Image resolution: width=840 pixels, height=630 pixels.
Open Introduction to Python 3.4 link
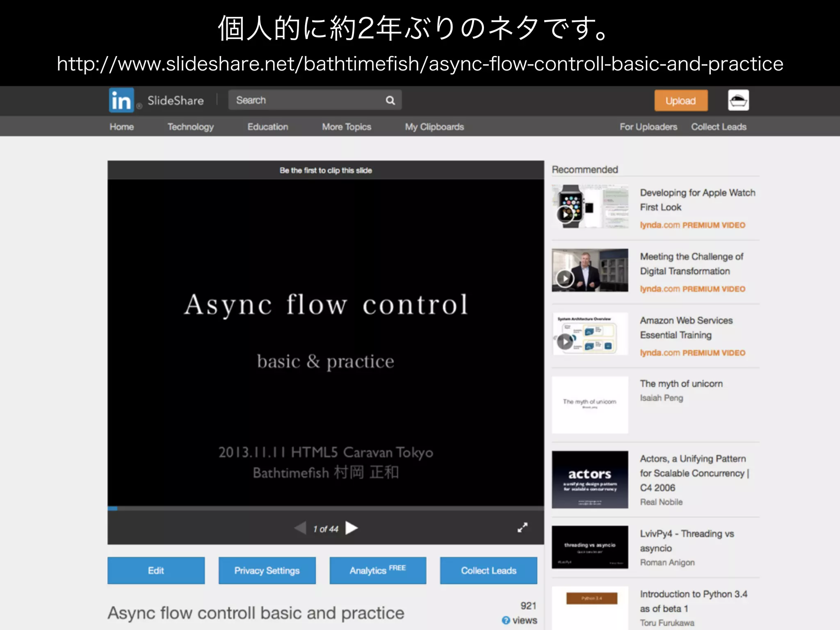[x=694, y=601]
